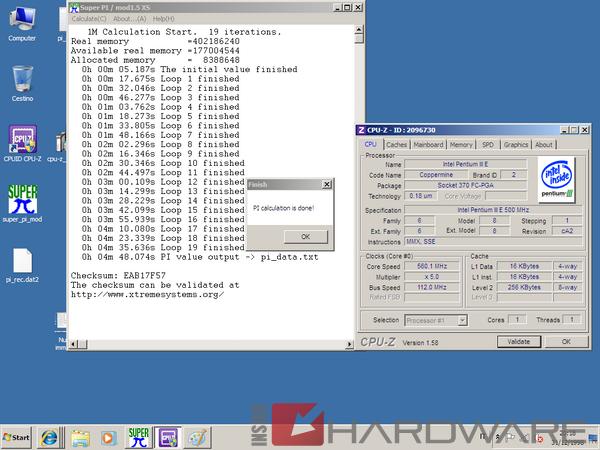Click the Package Socket 370 FC-PGA field
600x450 pixels.
(465, 186)
